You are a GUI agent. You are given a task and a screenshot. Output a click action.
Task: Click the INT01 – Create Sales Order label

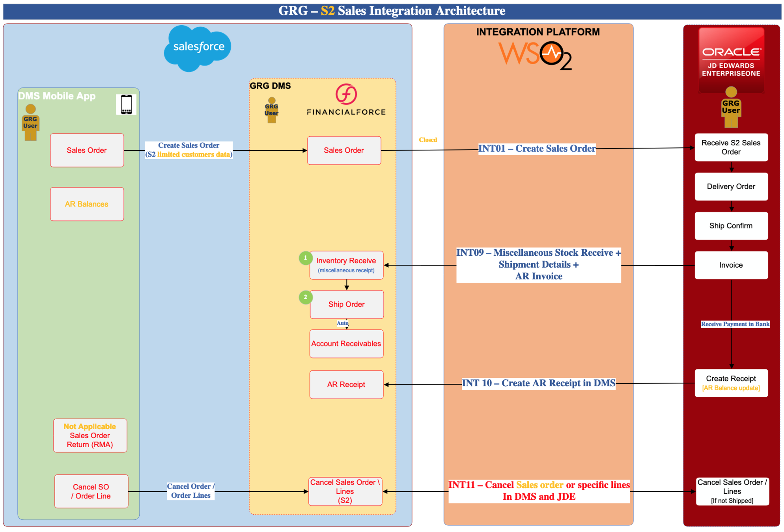[x=537, y=149]
